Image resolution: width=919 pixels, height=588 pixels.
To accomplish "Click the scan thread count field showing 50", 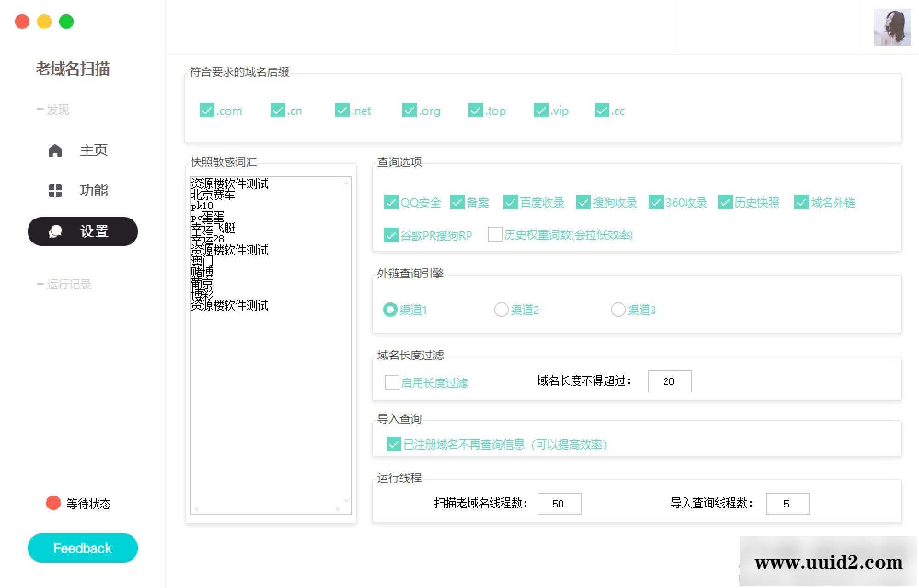I will point(559,503).
